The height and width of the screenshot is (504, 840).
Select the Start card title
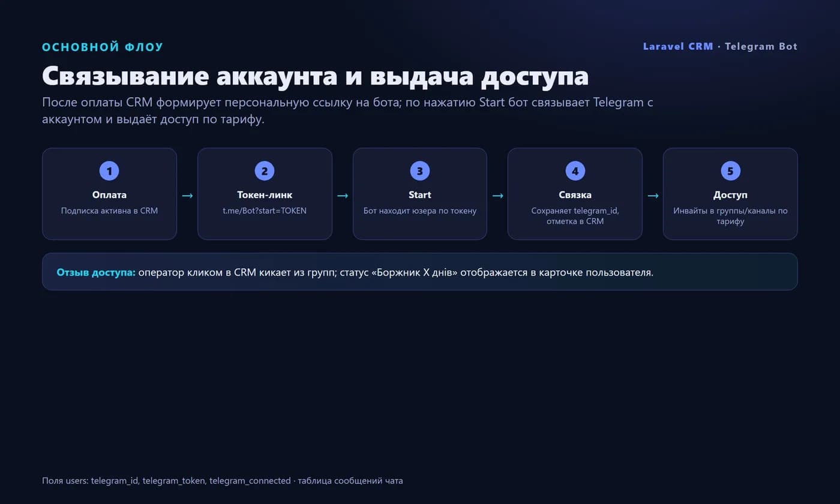[420, 195]
